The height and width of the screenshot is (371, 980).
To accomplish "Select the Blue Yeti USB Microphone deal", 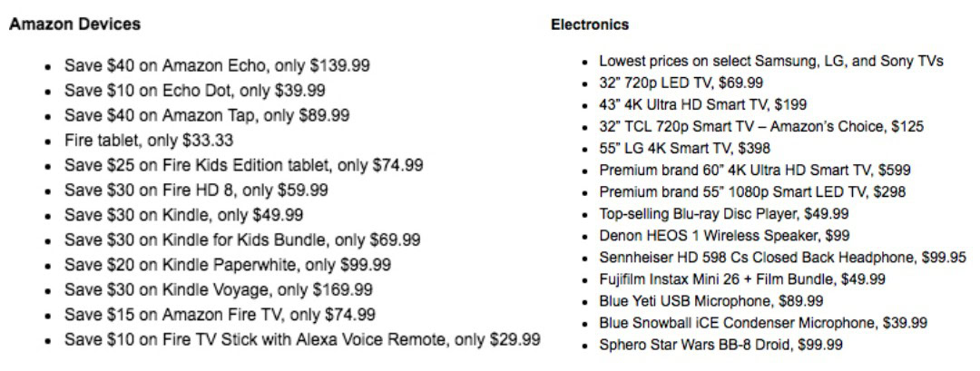I will point(711,301).
